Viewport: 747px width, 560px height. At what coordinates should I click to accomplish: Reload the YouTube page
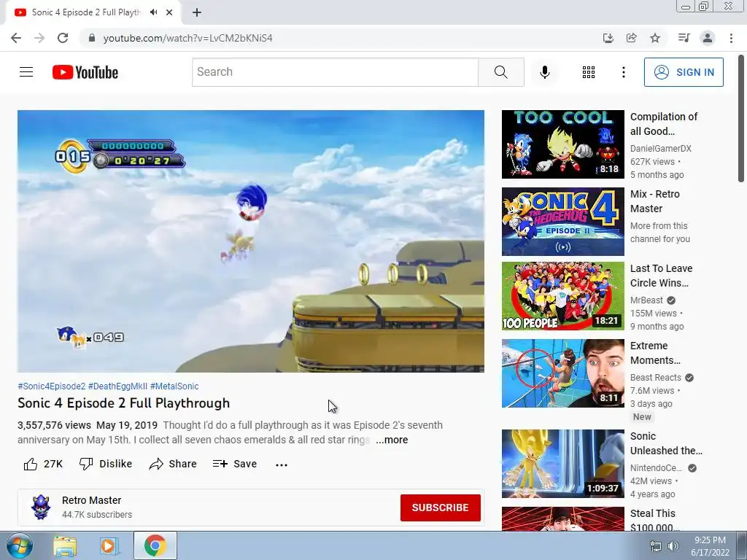tap(63, 38)
